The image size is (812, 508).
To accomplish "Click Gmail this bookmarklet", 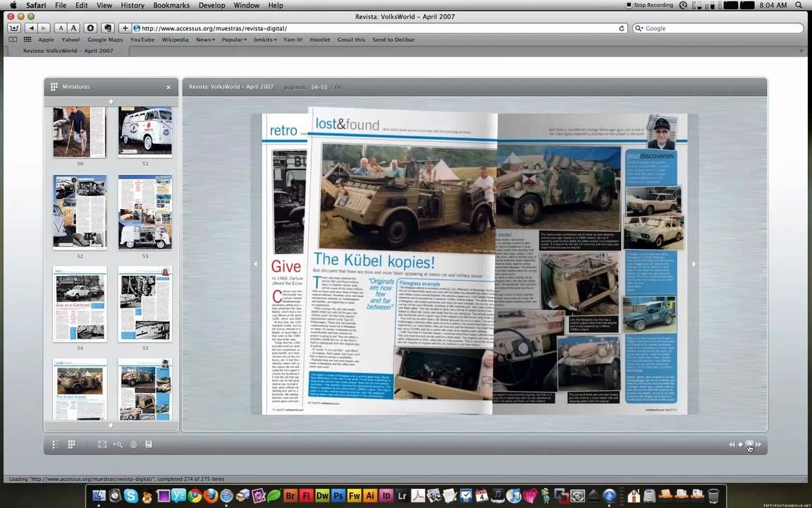I will tap(351, 40).
